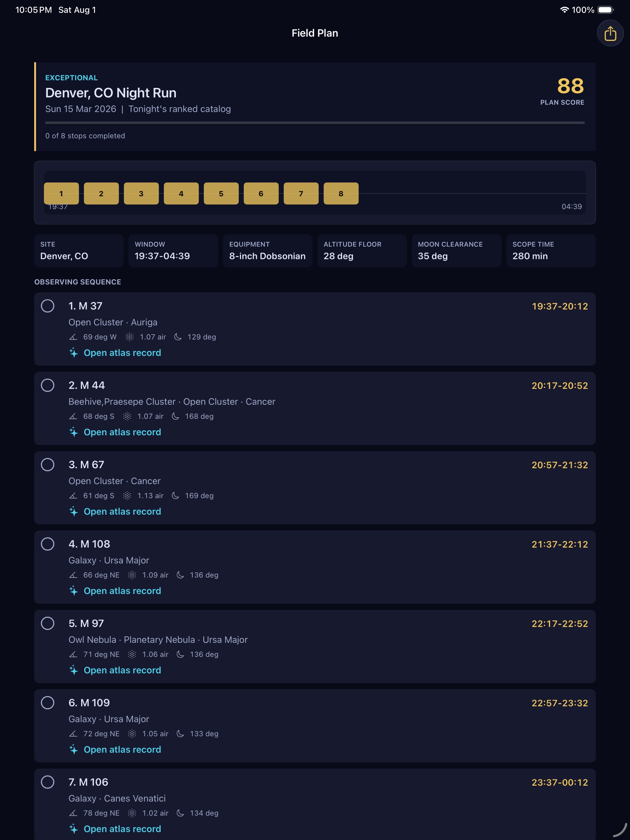This screenshot has width=630, height=840.
Task: Click the stops completed progress bar
Action: [x=315, y=123]
